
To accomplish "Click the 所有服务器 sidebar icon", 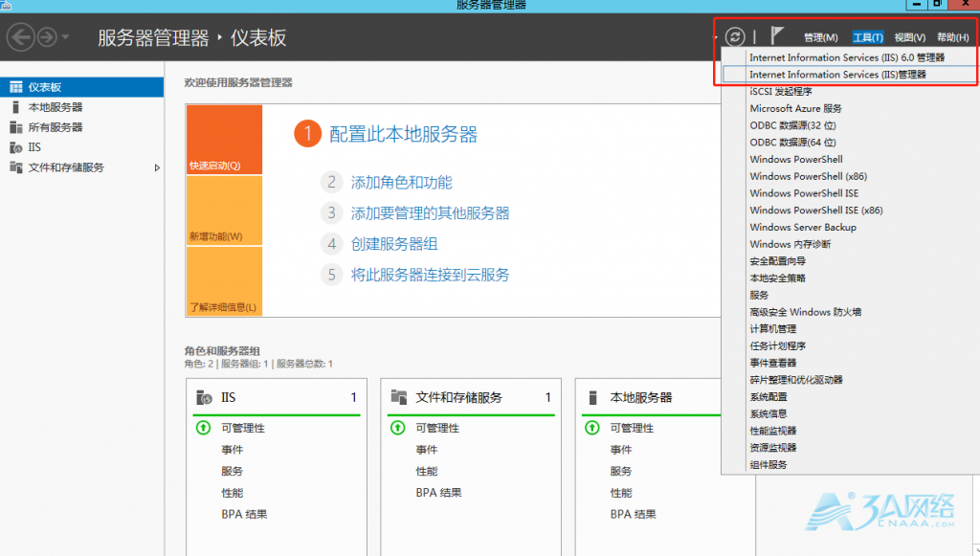I will click(x=16, y=127).
